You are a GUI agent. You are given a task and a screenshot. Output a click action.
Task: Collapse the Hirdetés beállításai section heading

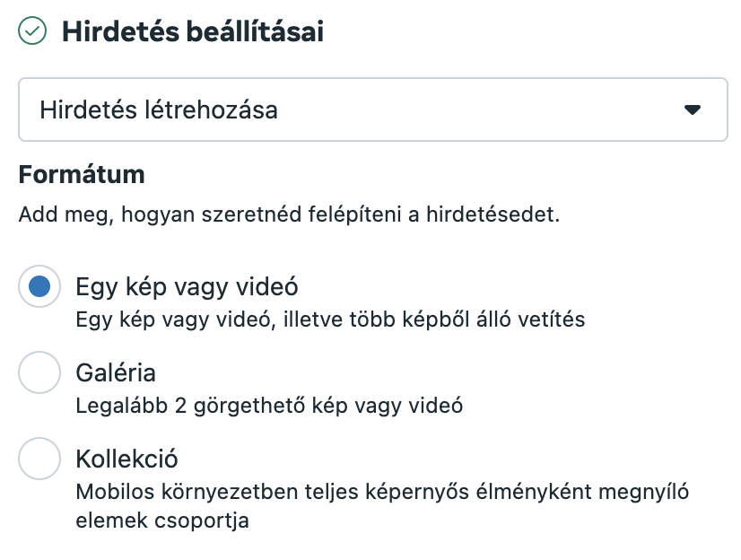click(x=193, y=31)
